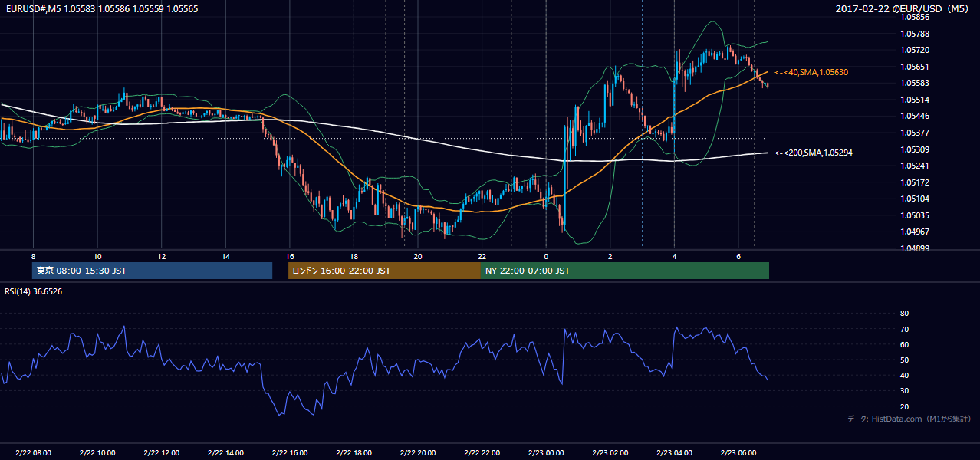Click the RSI(14) 36.6526 indicator label
980x460 pixels.
[x=33, y=291]
